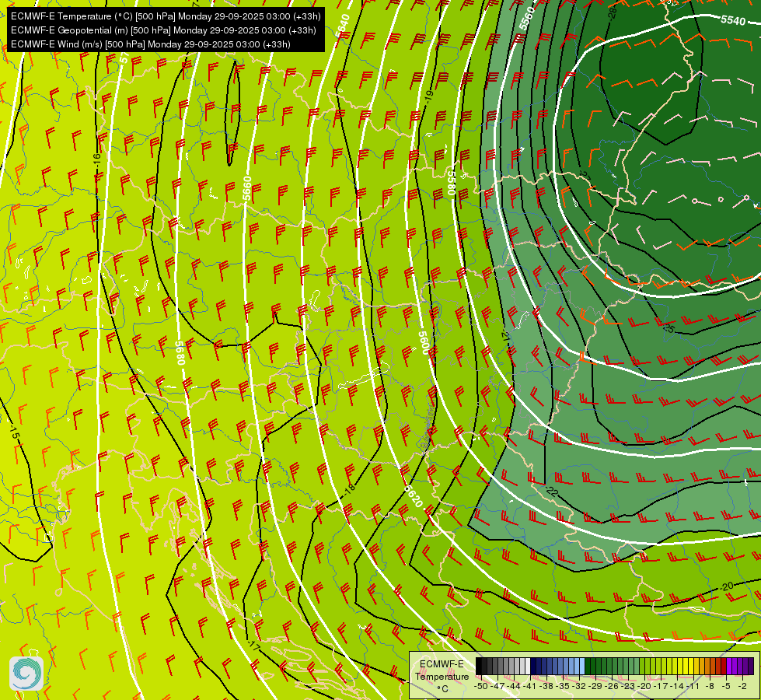Click the legend tick label -8

710,686
